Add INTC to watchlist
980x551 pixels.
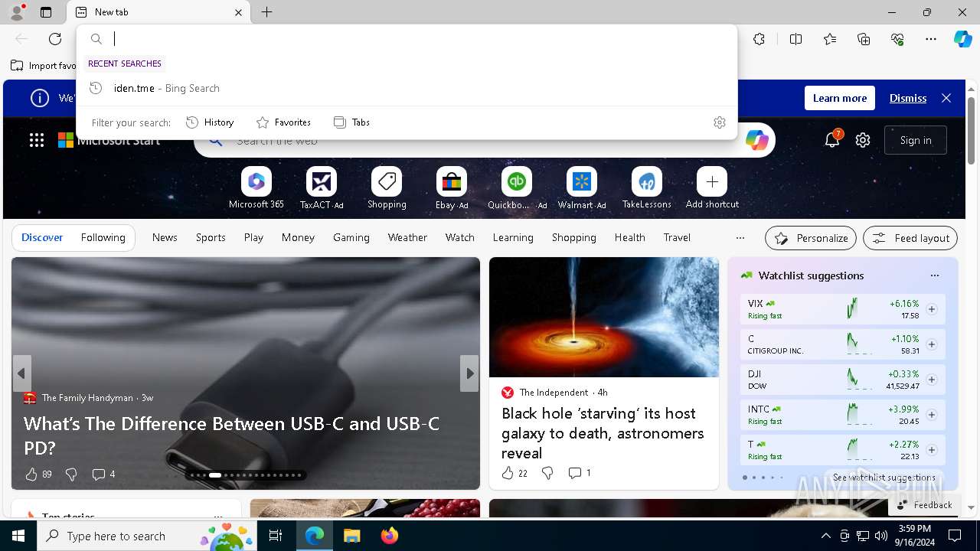[x=932, y=415]
